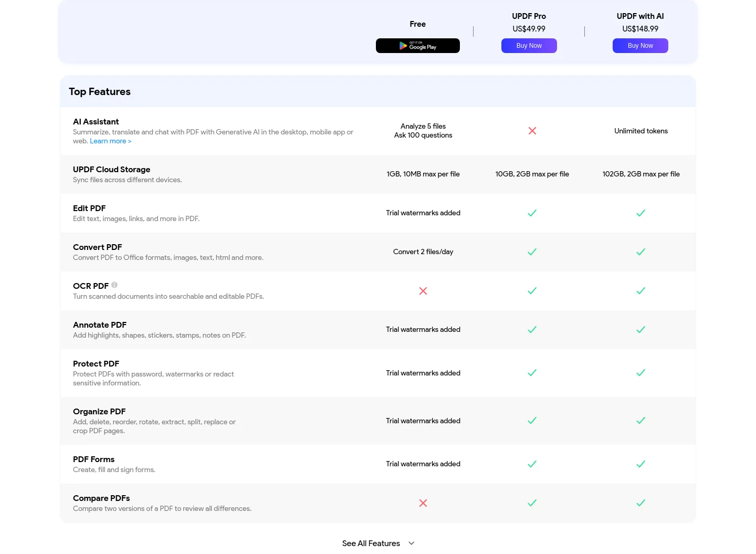The image size is (756, 554).
Task: Click Compare PDFs checkmark under UPDF Pro
Action: tap(532, 503)
